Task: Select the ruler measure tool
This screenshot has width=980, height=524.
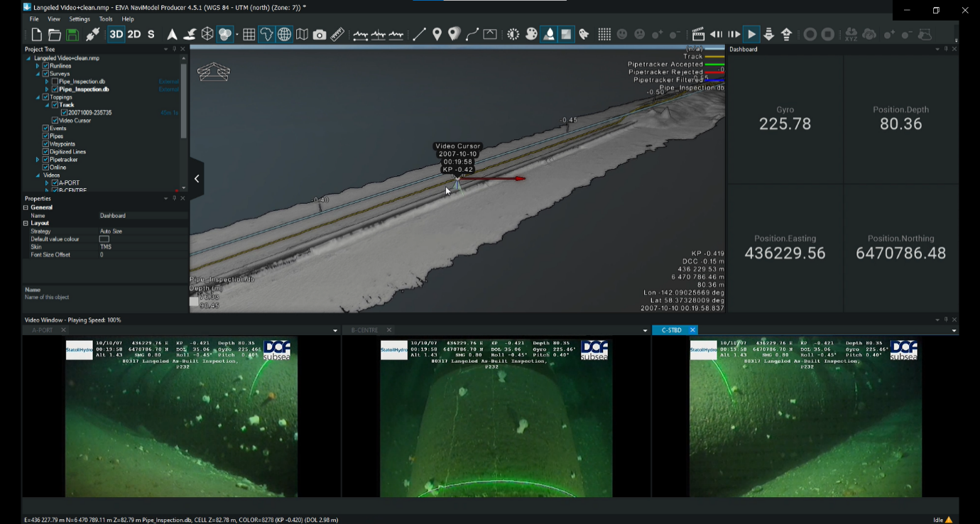Action: [x=337, y=34]
